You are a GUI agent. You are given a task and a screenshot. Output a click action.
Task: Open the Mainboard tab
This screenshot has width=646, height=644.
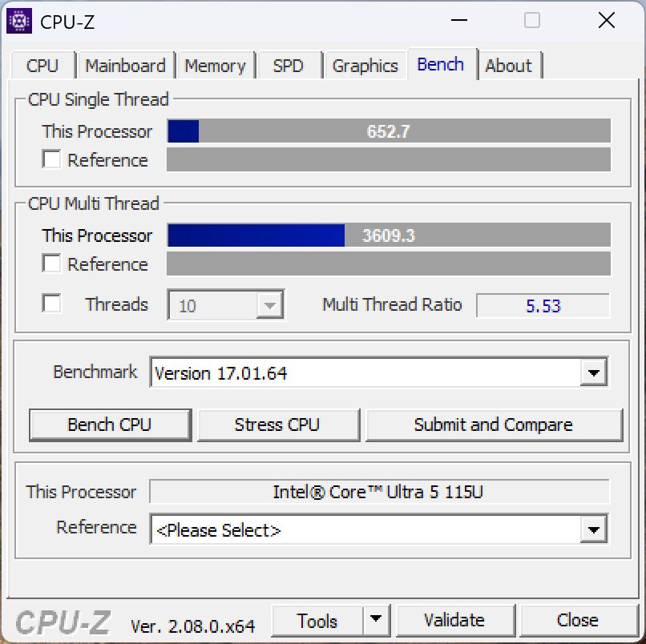[126, 66]
